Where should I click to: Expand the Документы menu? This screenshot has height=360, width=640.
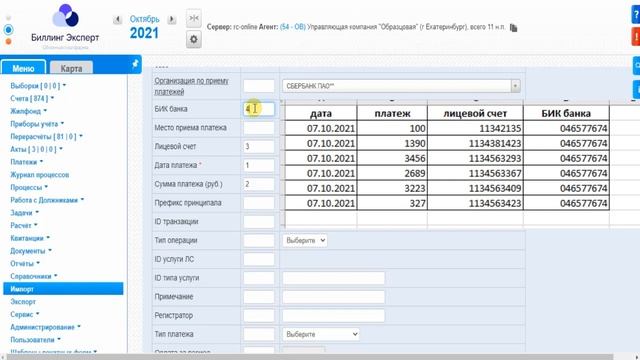pyautogui.click(x=31, y=251)
